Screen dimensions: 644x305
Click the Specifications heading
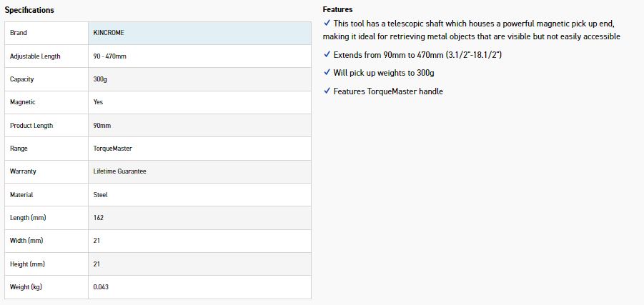coord(29,10)
